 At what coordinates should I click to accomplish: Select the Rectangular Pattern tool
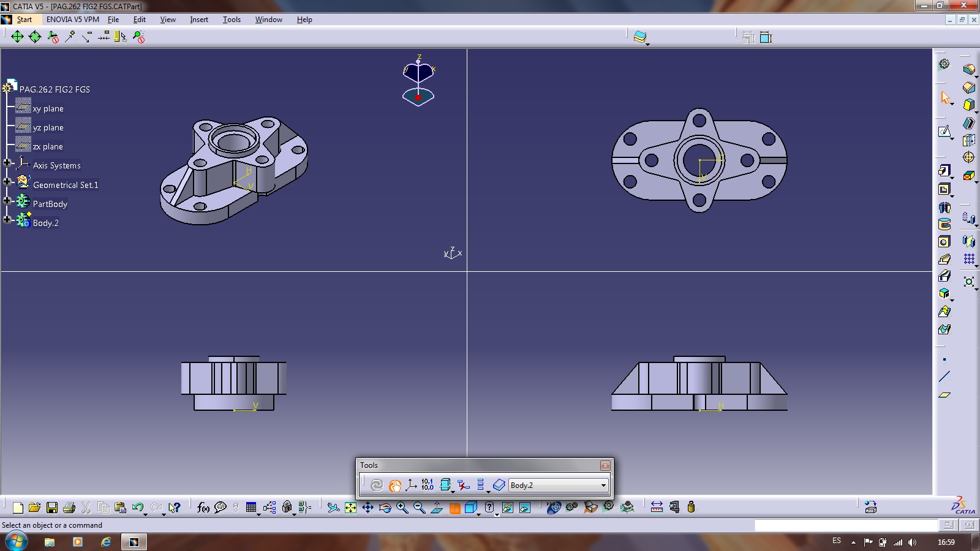click(969, 259)
